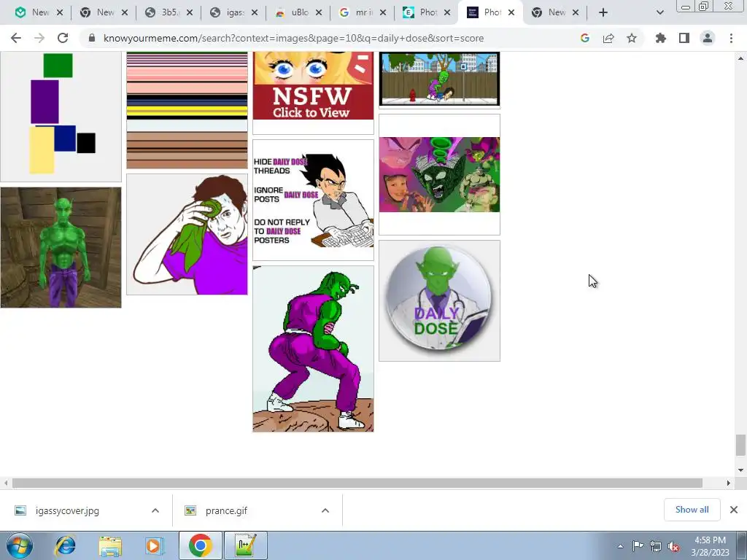Viewport: 747px width, 560px height.
Task: Close the igas tab
Action: click(x=255, y=13)
